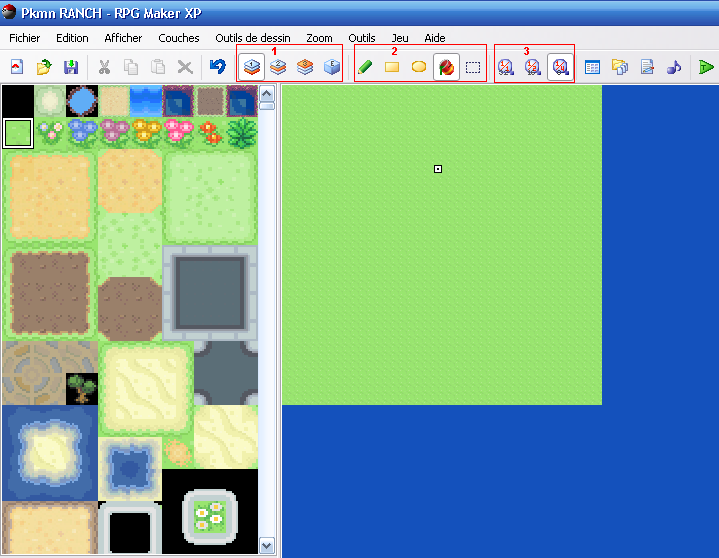Set zoom scale to 1/2
719x558 pixels.
532,67
